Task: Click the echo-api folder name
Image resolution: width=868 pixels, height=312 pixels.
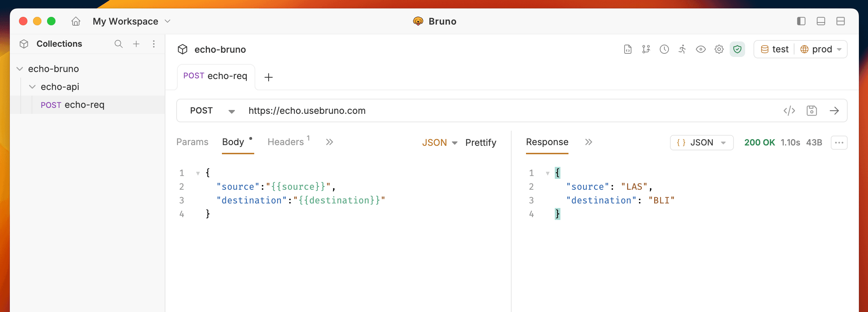Action: click(x=60, y=87)
